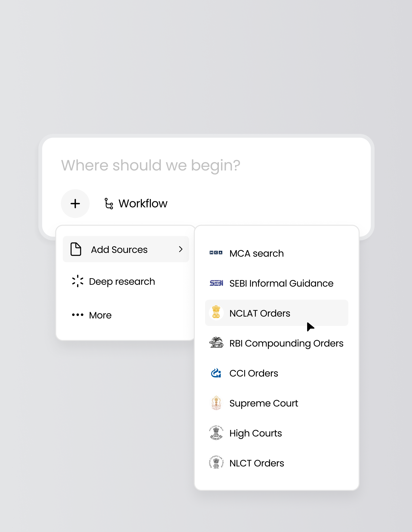Click the CCI logo icon

point(216,373)
